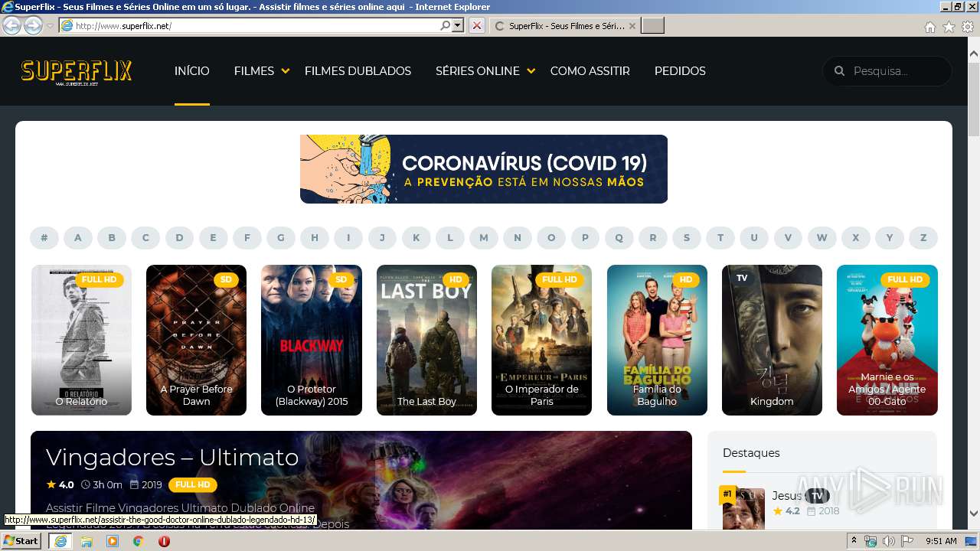Open Kingdom series poster
This screenshot has width=980, height=551.
772,340
